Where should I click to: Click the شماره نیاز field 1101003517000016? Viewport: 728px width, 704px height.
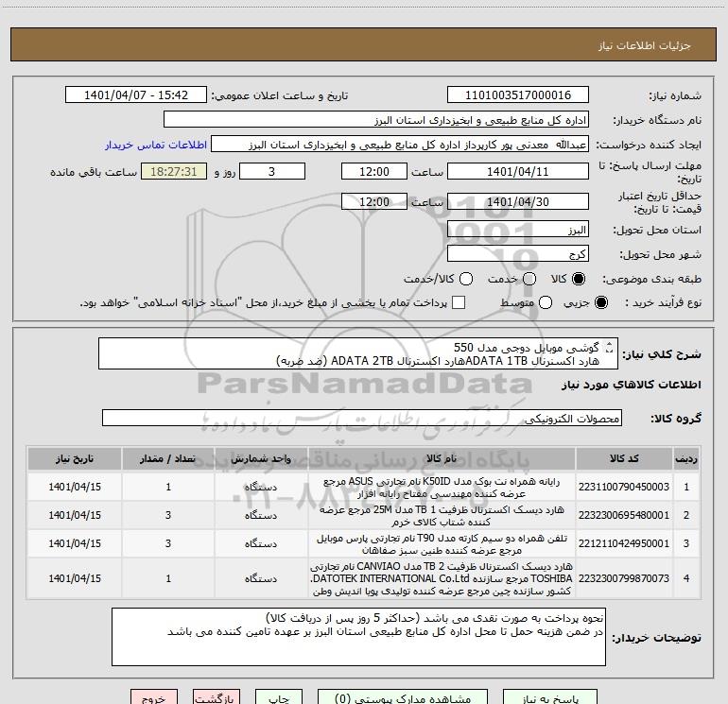pos(518,95)
